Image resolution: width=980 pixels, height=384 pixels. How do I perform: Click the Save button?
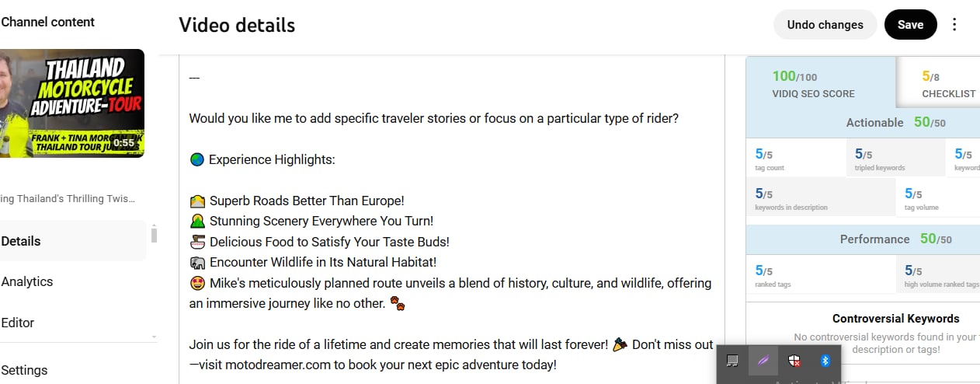tap(910, 25)
